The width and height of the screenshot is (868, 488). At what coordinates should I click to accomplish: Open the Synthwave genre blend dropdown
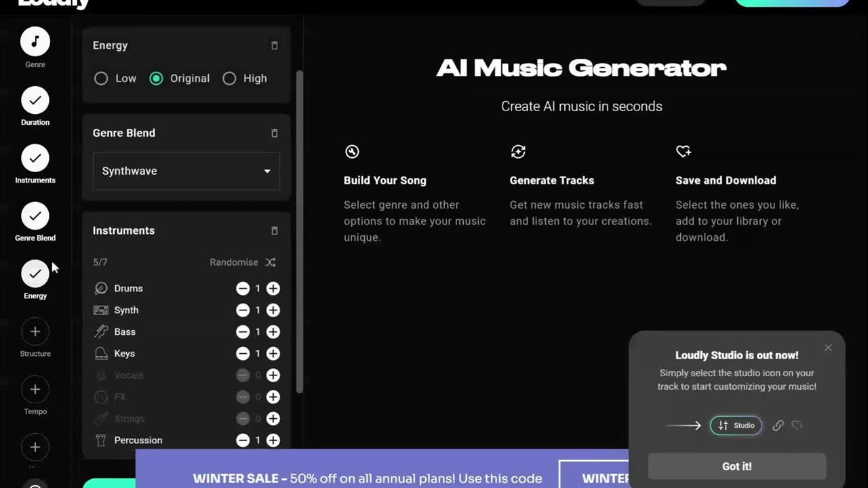coord(186,171)
